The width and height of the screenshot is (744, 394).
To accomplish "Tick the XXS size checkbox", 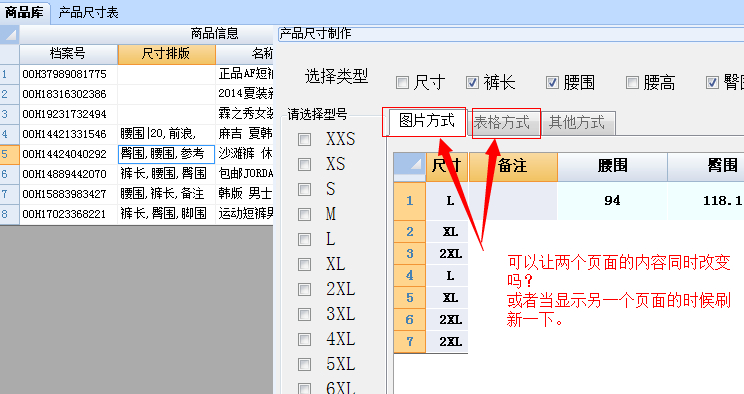I will pyautogui.click(x=304, y=139).
